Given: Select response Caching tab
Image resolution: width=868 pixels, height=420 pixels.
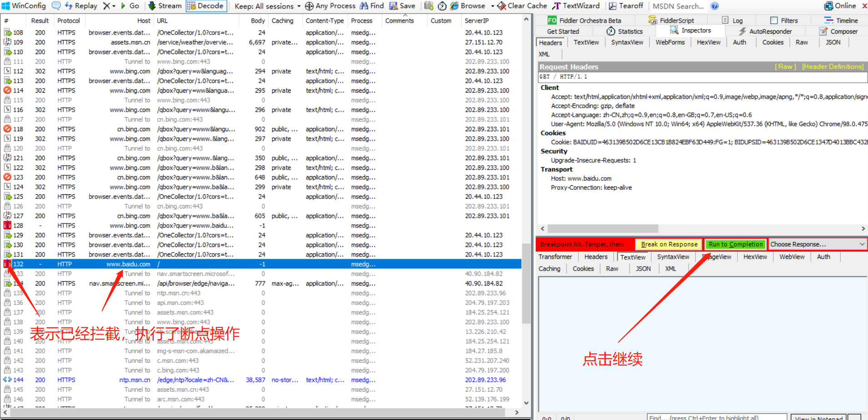Looking at the screenshot, I should click(x=549, y=268).
